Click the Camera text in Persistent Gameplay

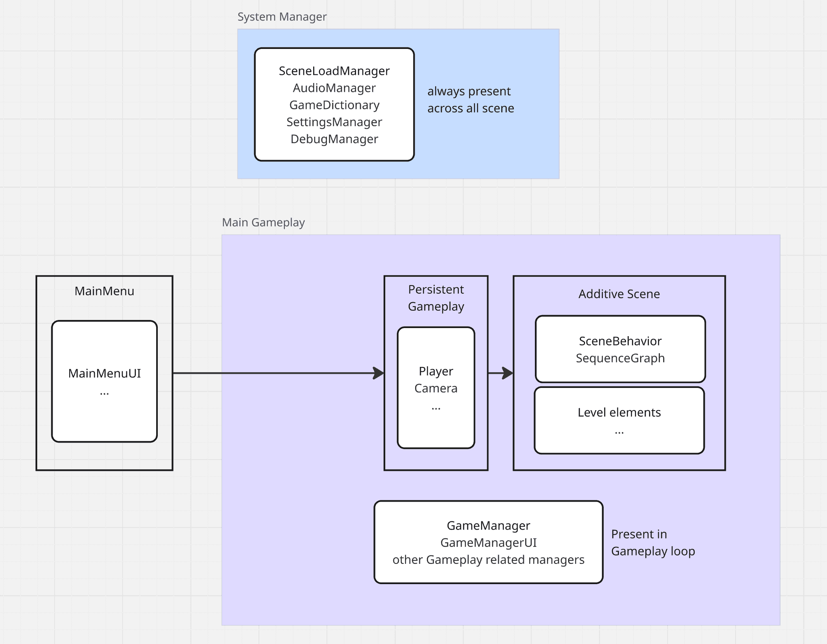tap(436, 388)
